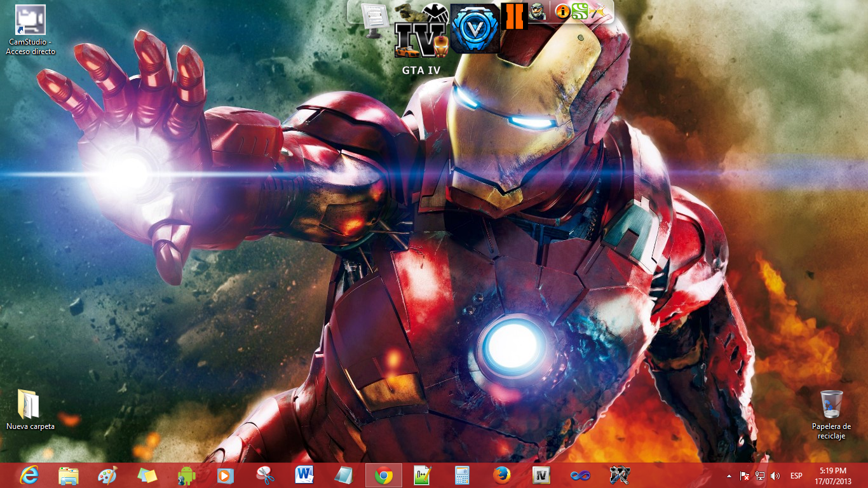This screenshot has height=488, width=868.
Task: Open Calculator from the taskbar
Action: pyautogui.click(x=462, y=475)
